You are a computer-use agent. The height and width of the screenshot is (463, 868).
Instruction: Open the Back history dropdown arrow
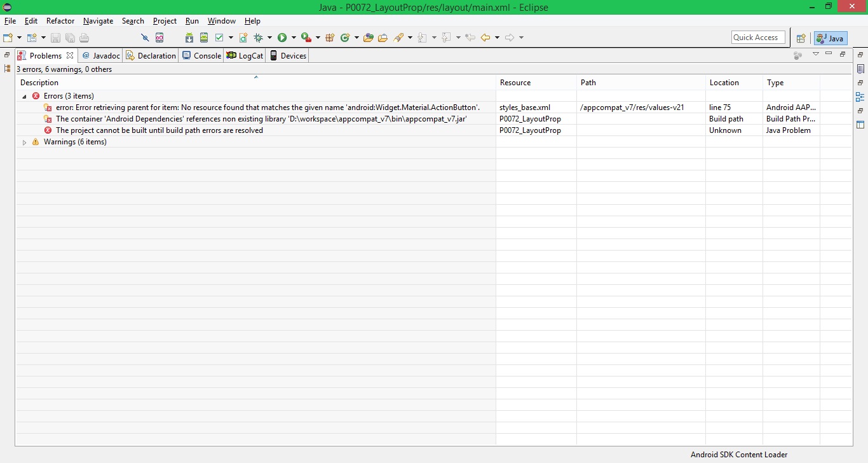tap(497, 38)
